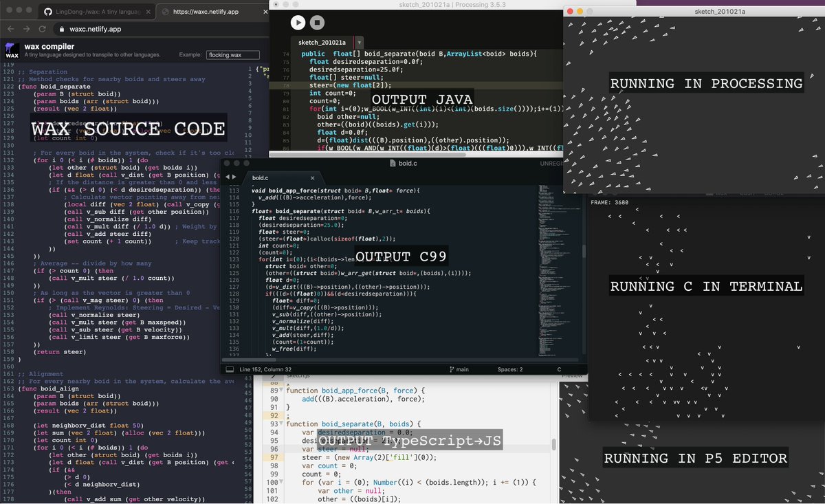Go back in the browser
Viewport: 825px width, 504px height.
[x=10, y=29]
